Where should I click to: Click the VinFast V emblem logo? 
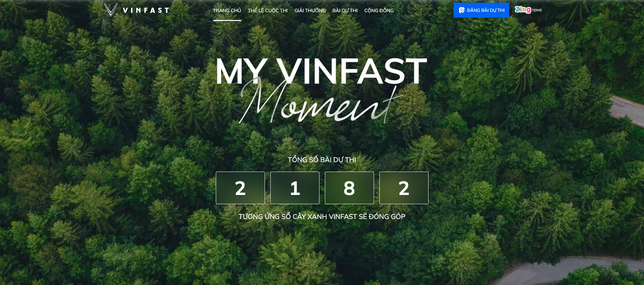pos(110,10)
